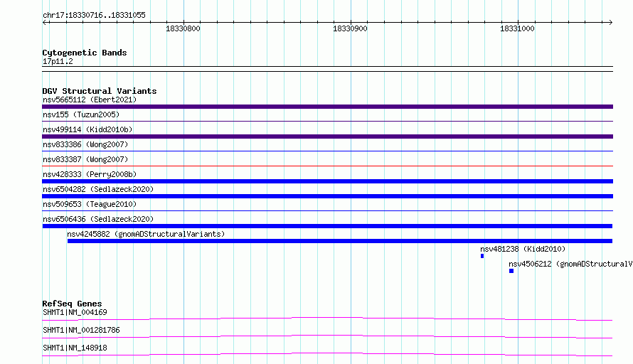The width and height of the screenshot is (633, 364).
Task: Click the magenta line under SHMT1|NM_001281786
Action: coord(327,336)
